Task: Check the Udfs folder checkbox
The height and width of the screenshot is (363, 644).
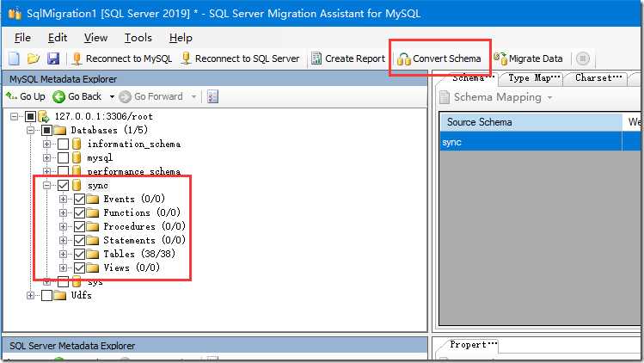Action: (x=46, y=296)
